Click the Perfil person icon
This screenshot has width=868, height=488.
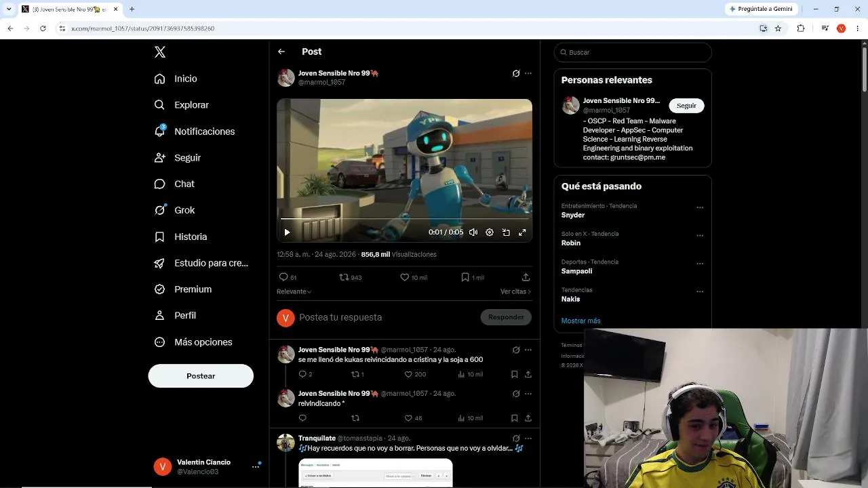(x=160, y=315)
